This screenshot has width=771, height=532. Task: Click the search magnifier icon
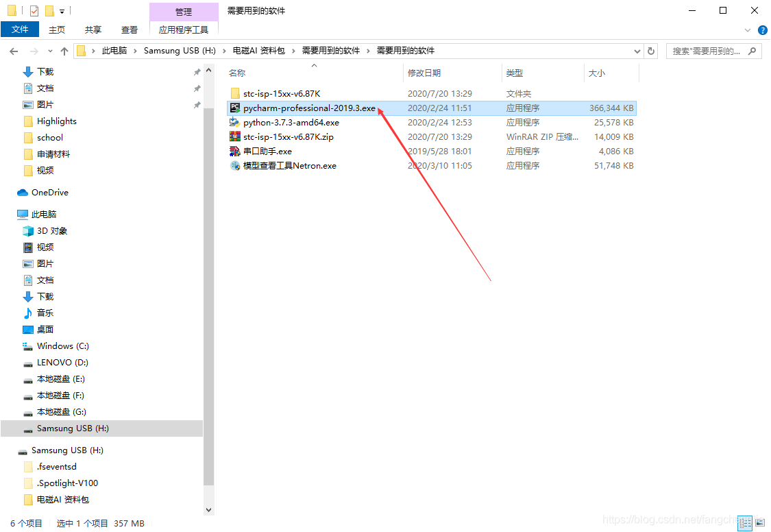pyautogui.click(x=752, y=51)
